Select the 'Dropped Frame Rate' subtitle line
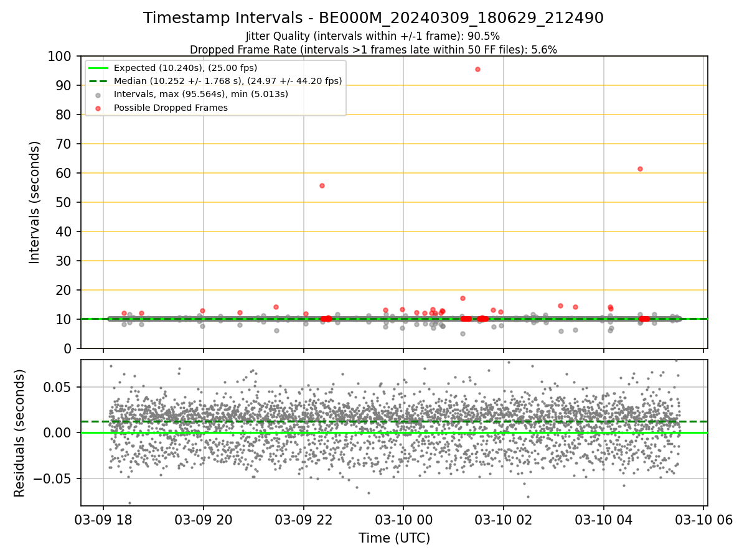This screenshot has width=747, height=560. coord(374,49)
